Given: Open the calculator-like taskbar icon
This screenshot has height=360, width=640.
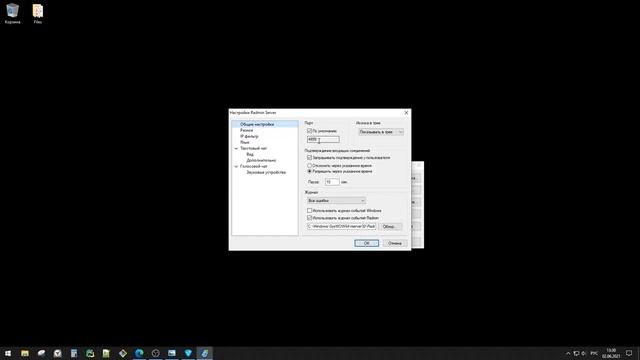Looking at the screenshot, I should coord(74,353).
